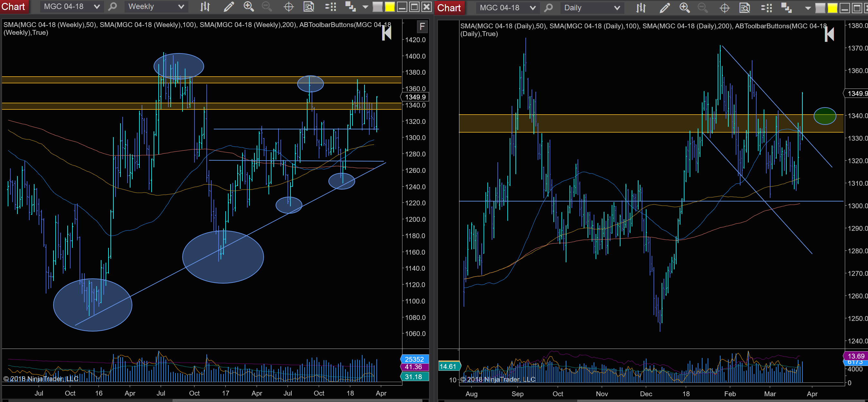Click yellow interval link swatch in Weekly window
868x402 pixels.
(390, 7)
